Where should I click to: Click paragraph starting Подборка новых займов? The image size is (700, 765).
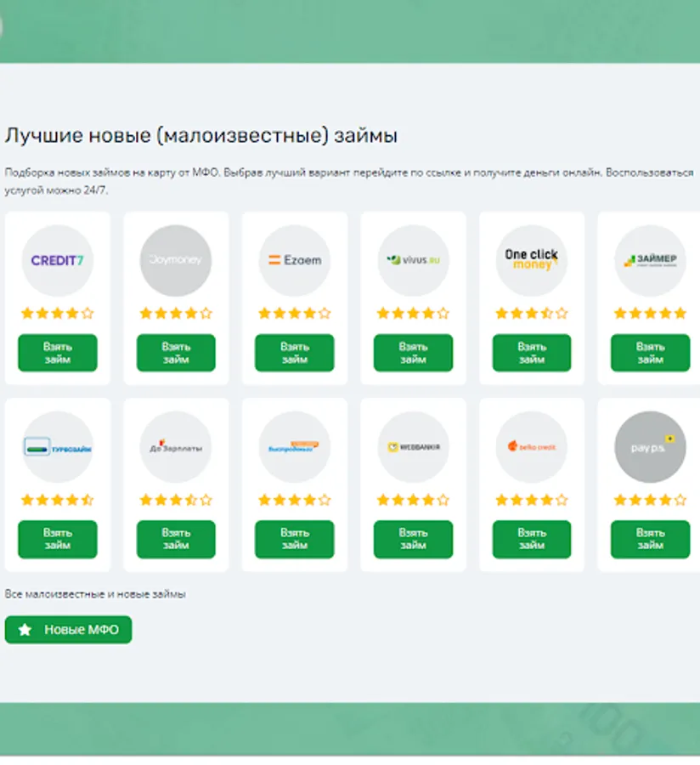349,181
